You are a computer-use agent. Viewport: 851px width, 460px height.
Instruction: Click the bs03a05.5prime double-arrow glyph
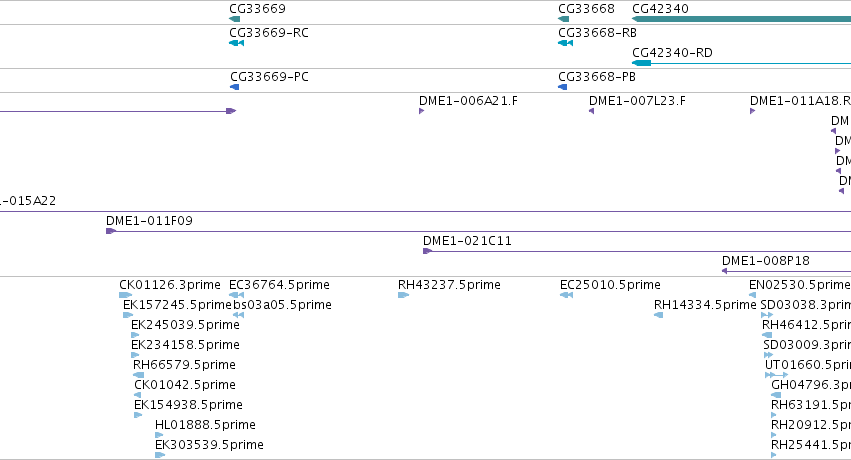click(238, 315)
